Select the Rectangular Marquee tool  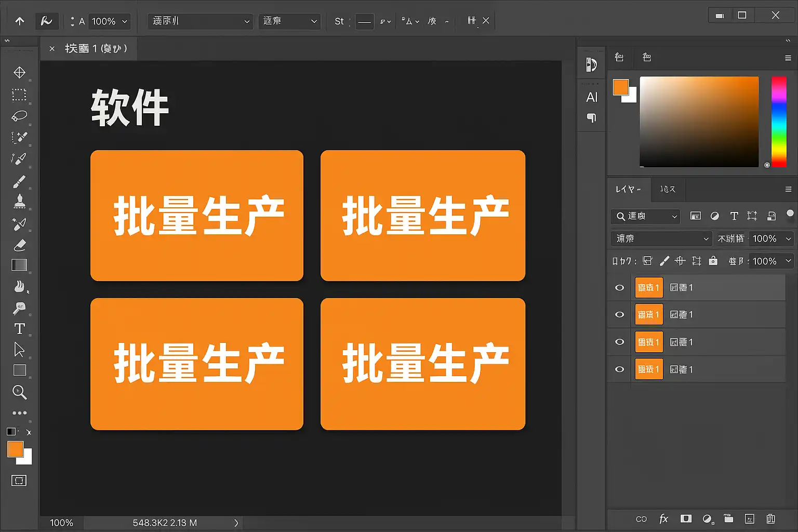(x=19, y=95)
